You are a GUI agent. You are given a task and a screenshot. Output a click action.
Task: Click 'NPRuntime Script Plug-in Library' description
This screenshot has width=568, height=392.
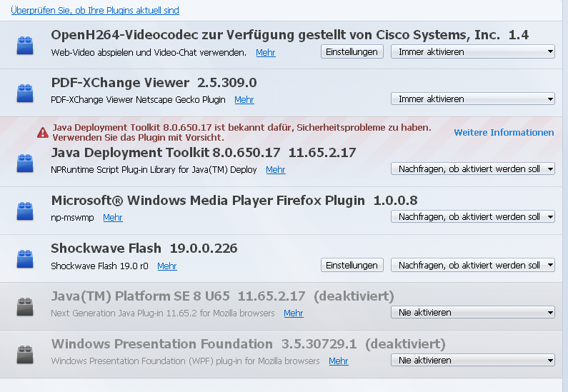click(154, 169)
